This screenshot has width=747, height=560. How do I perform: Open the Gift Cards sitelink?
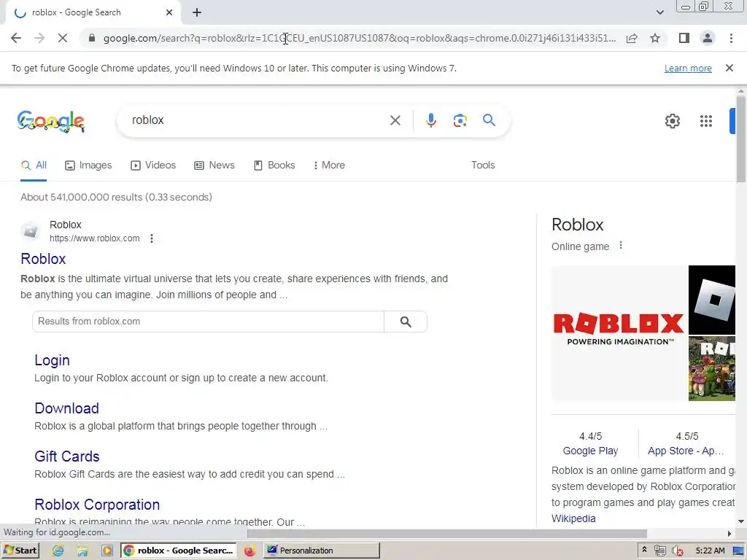click(x=66, y=456)
